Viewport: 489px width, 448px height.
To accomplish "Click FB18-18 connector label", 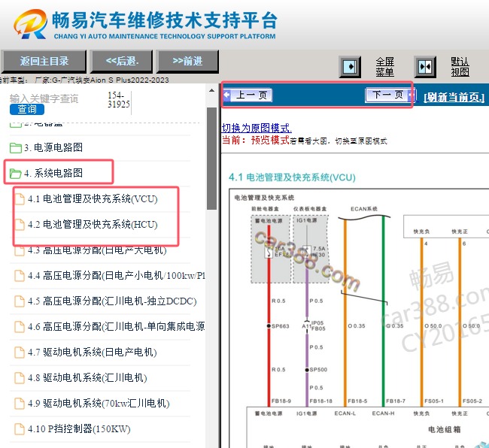I will [320, 401].
